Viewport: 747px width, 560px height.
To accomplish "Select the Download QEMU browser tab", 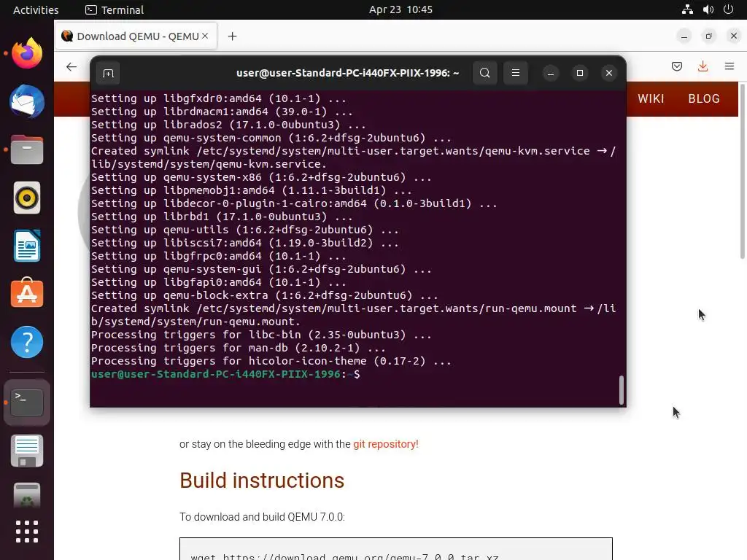I will click(136, 36).
